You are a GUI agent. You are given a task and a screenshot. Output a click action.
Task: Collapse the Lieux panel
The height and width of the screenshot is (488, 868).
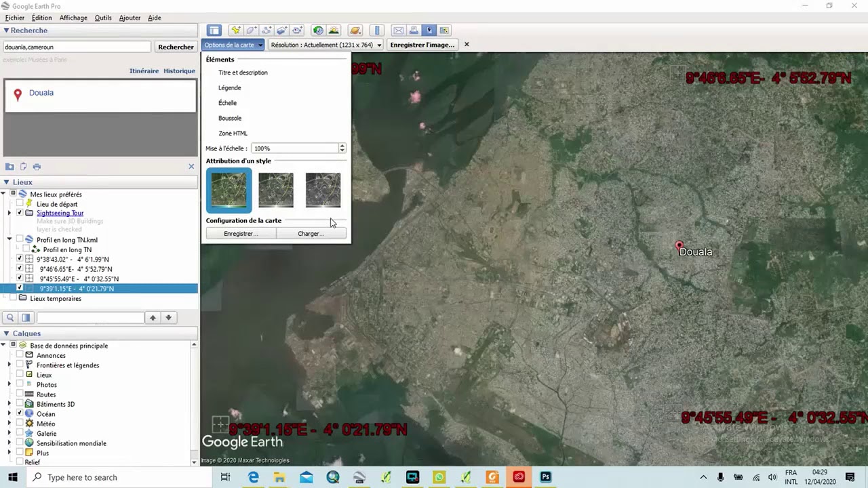click(6, 182)
